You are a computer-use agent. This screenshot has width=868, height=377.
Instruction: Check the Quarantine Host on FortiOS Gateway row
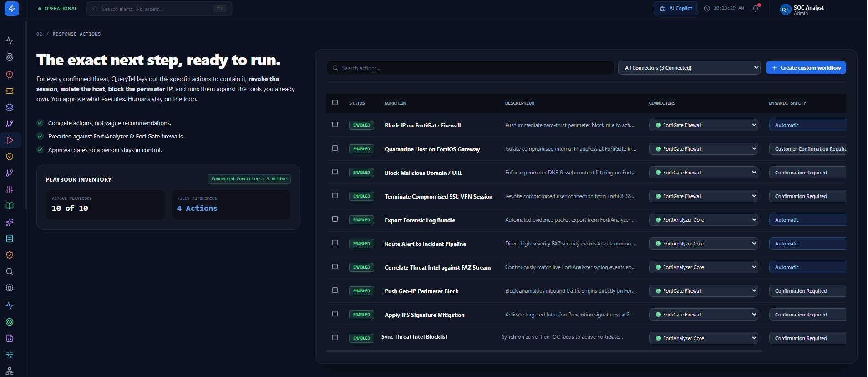click(335, 148)
